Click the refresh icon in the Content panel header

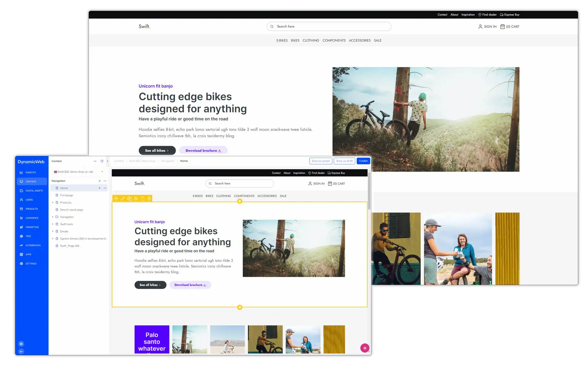(x=102, y=161)
